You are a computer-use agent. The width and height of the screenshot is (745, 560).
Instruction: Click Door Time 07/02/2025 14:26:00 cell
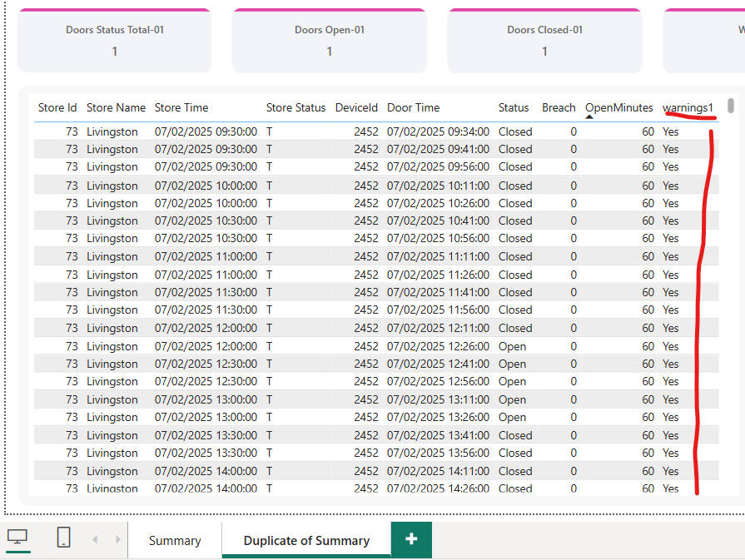tap(438, 488)
